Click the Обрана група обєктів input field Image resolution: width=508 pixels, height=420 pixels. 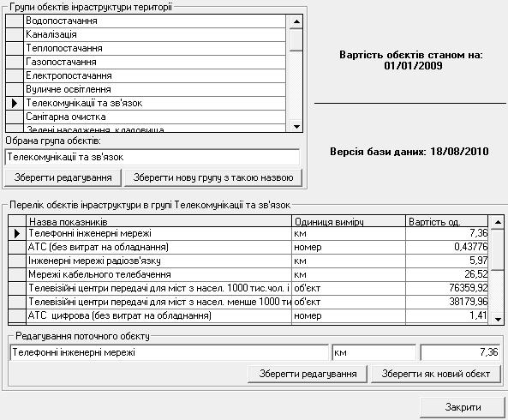[x=152, y=157]
